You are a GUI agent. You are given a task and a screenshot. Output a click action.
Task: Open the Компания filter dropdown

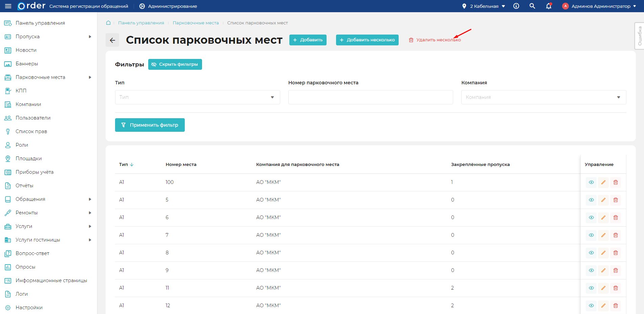(543, 97)
